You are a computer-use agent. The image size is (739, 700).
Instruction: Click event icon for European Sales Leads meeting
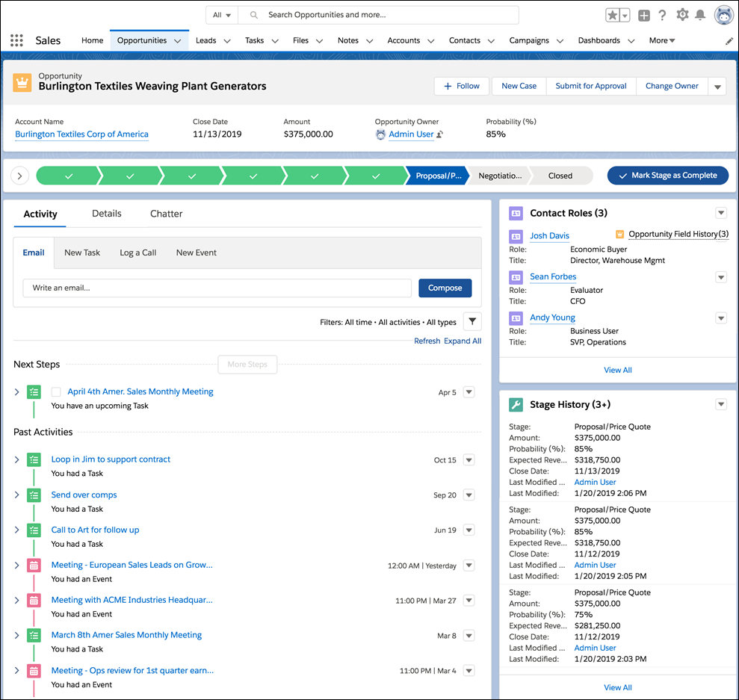point(34,566)
